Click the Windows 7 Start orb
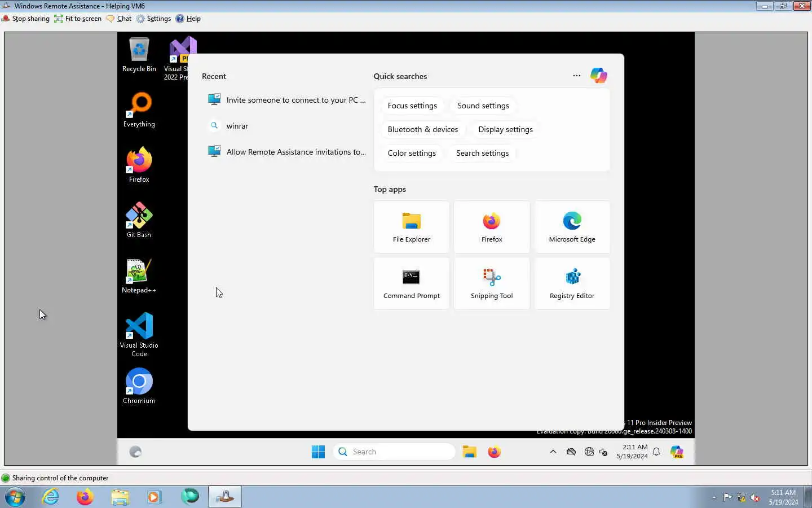This screenshot has height=508, width=812. pos(15,497)
